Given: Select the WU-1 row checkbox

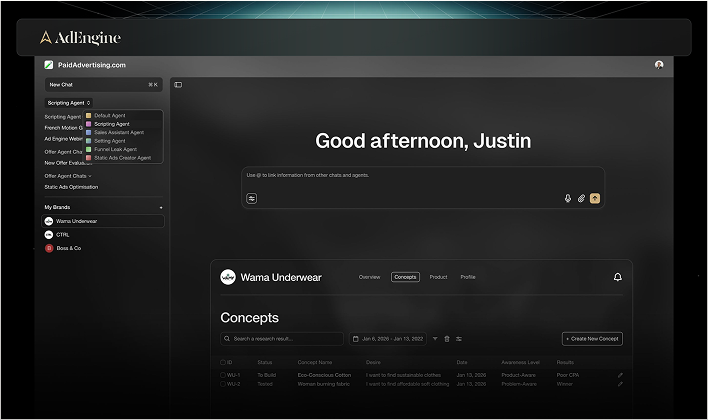Looking at the screenshot, I should [222, 374].
